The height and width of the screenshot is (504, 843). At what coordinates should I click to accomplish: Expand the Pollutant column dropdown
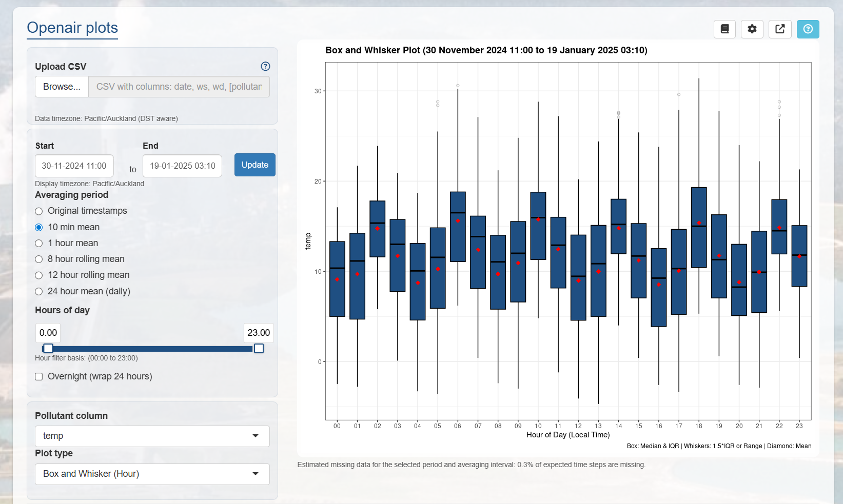pos(152,436)
